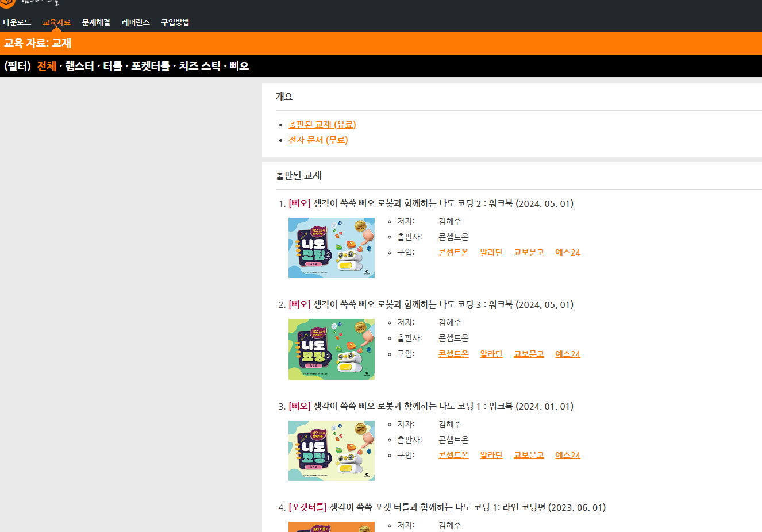The image size is (762, 532).
Task: Filter textbooks by 터틀
Action: click(x=113, y=66)
